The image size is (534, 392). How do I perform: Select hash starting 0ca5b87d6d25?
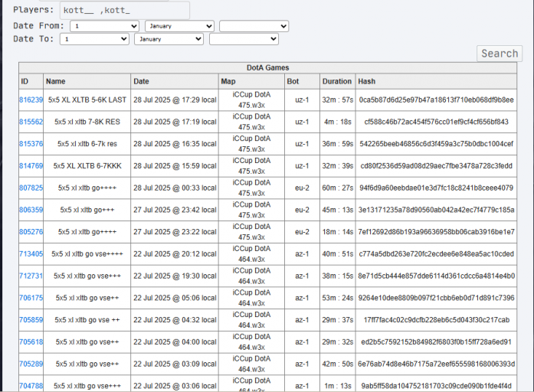(x=436, y=100)
